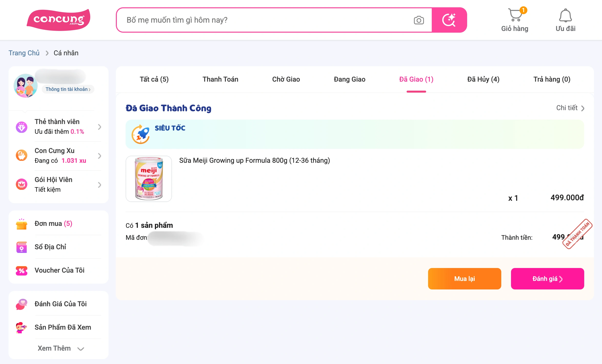Click the Sản Phẩm Đã Xem icon

coord(21,327)
